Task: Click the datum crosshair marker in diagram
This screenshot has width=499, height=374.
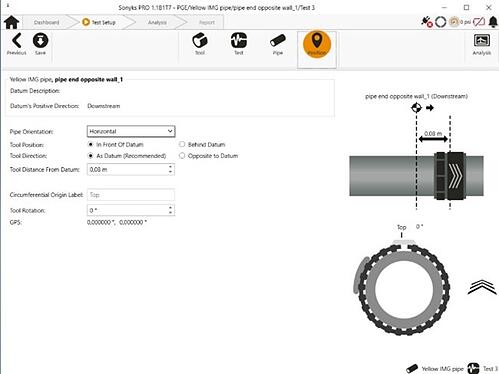Action: [416, 108]
